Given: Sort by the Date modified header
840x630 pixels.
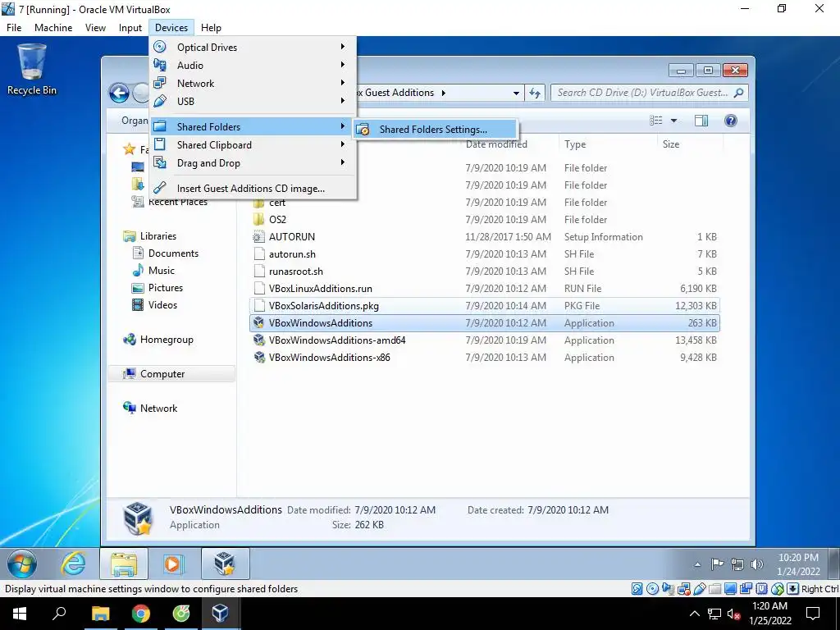Looking at the screenshot, I should pyautogui.click(x=496, y=144).
